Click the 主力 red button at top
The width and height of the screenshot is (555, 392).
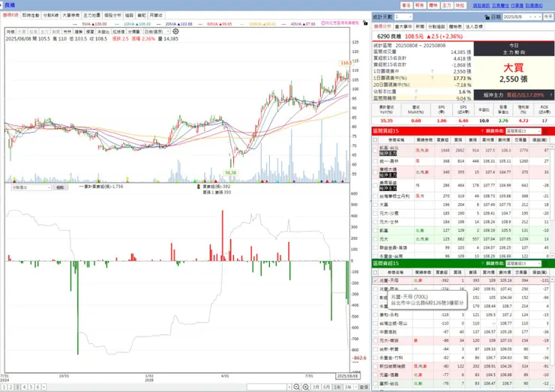tap(446, 5)
